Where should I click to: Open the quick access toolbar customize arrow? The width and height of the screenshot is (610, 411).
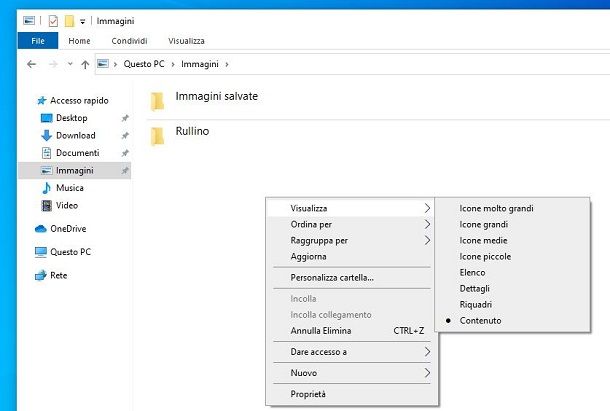[82, 21]
